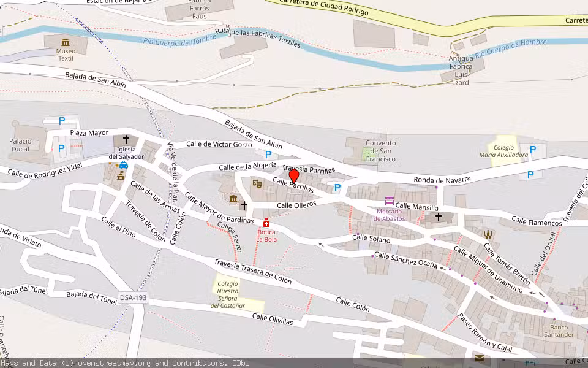Screen dimensions: 588x368
Task: Click the Paseo Ramón y Cajal label
Action: click(x=485, y=332)
